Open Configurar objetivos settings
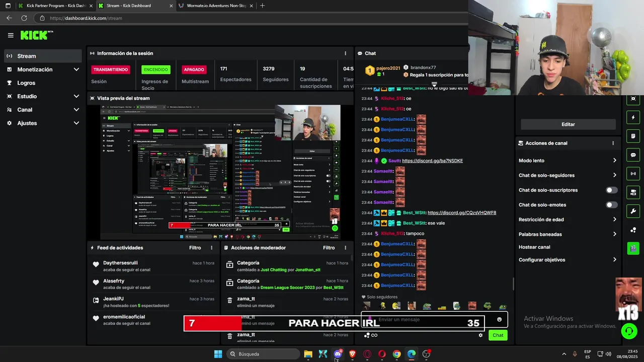 [568, 260]
